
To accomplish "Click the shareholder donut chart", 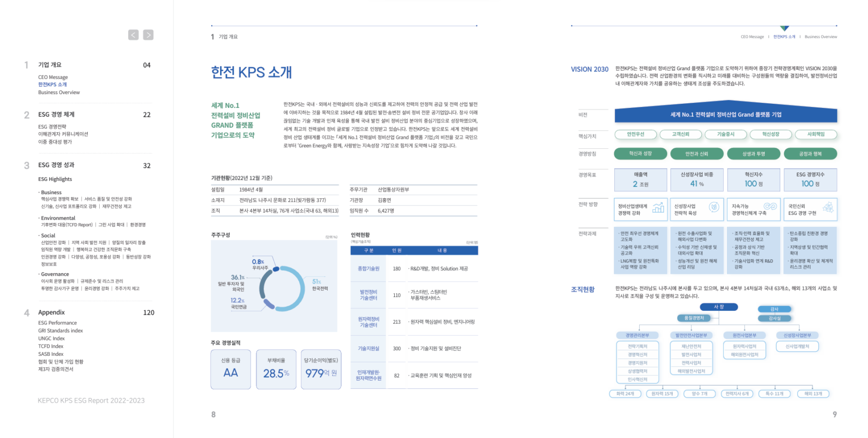I will [x=282, y=289].
